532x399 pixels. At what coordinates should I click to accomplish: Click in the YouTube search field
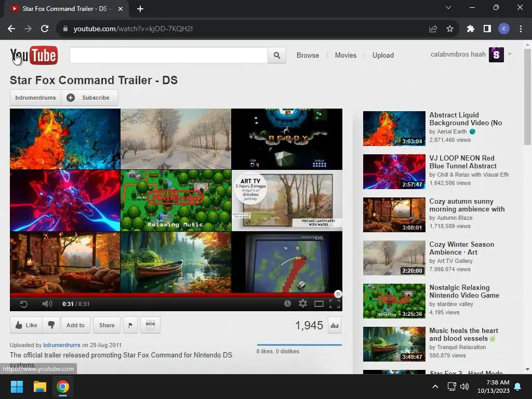point(169,55)
